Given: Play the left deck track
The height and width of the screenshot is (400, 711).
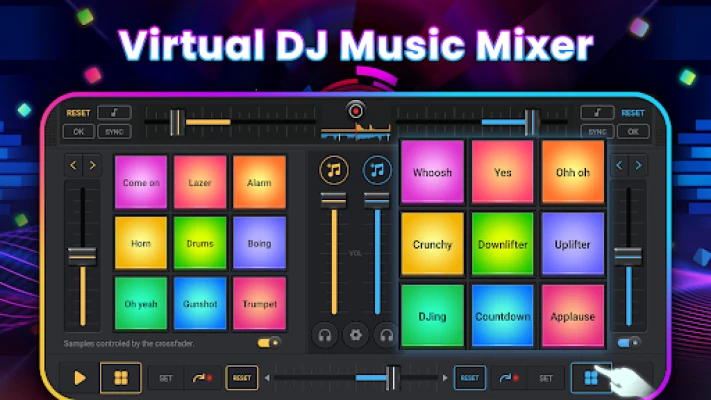Looking at the screenshot, I should (x=79, y=378).
